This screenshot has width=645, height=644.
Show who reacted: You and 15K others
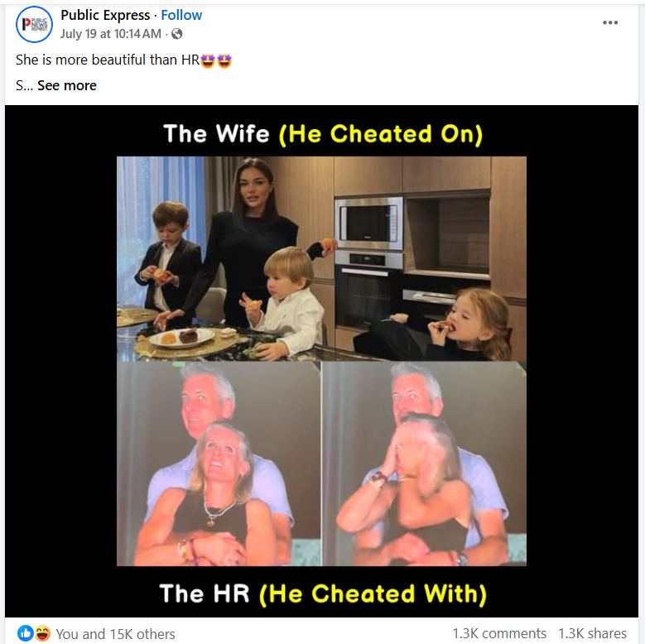pyautogui.click(x=116, y=634)
